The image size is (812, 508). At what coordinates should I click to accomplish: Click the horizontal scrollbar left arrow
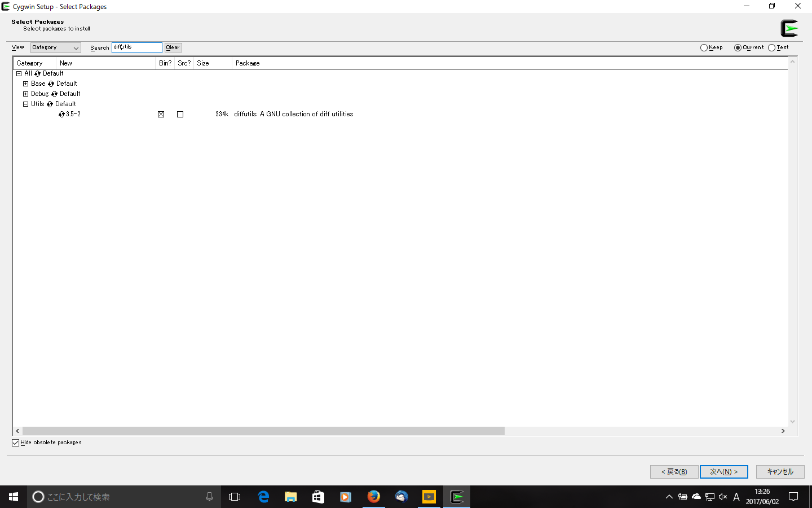tap(17, 431)
